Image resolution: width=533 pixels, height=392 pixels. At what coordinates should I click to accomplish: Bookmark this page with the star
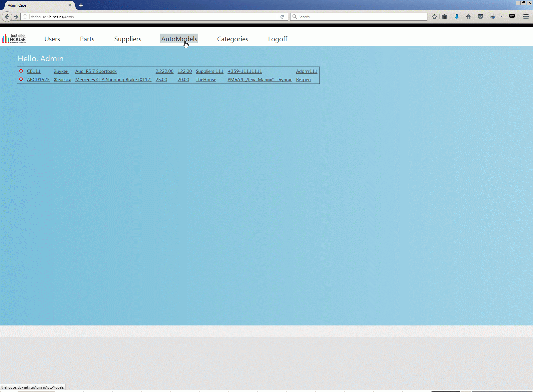tap(434, 17)
